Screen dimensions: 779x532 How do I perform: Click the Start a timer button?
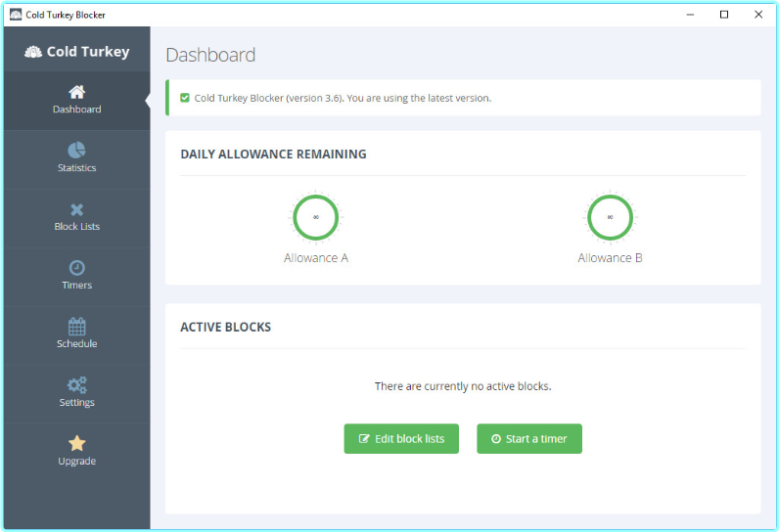point(529,439)
